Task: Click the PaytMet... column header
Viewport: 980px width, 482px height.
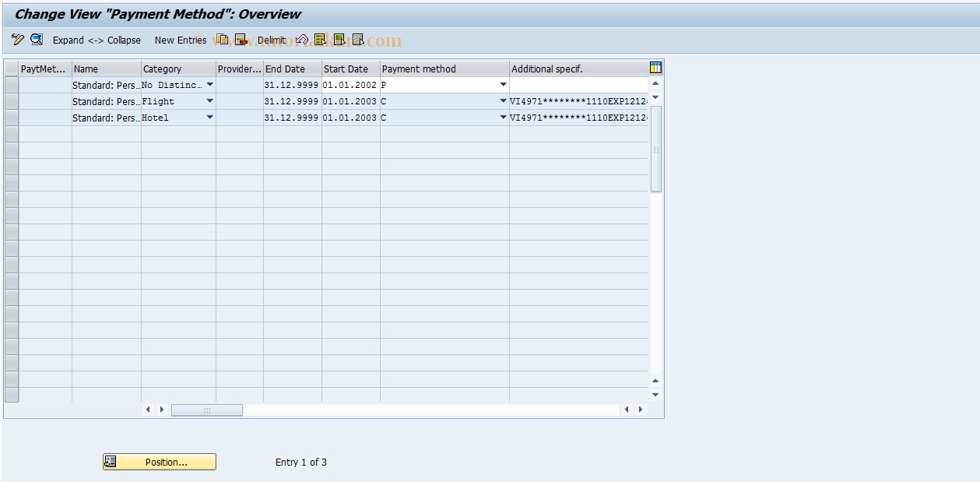Action: tap(45, 69)
